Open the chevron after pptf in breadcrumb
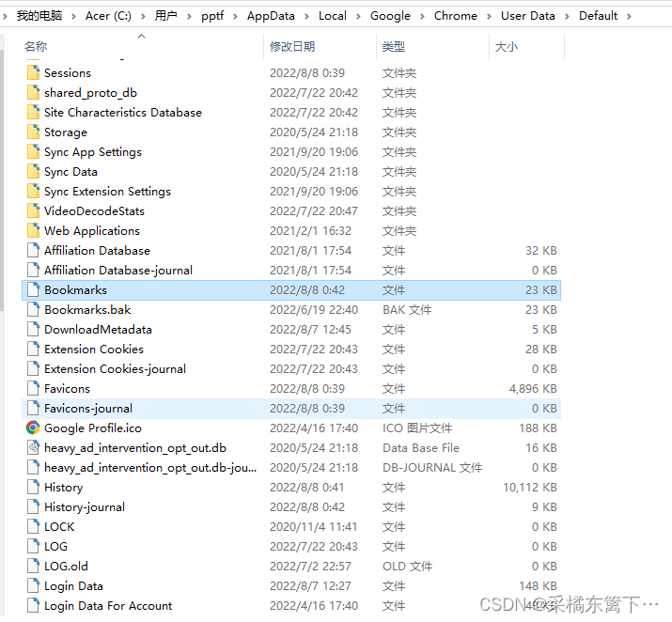The image size is (672, 622). click(x=235, y=16)
